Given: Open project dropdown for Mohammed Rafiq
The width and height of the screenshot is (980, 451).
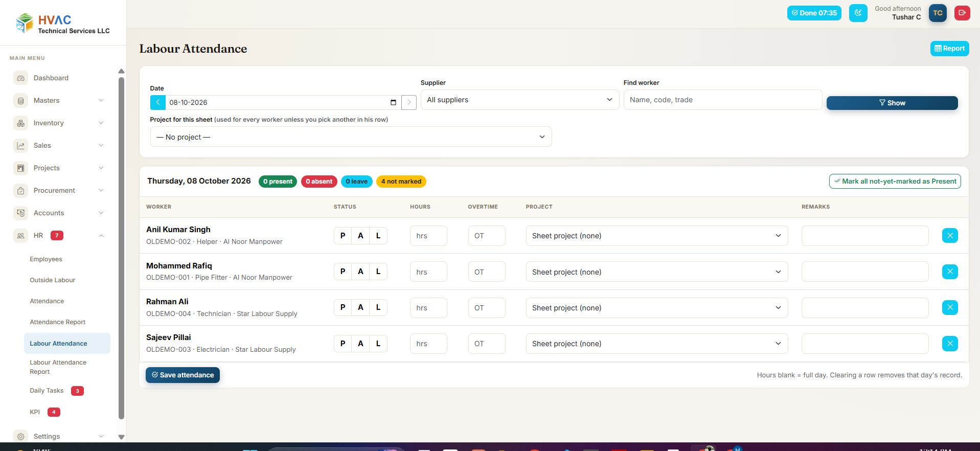Looking at the screenshot, I should coord(657,272).
